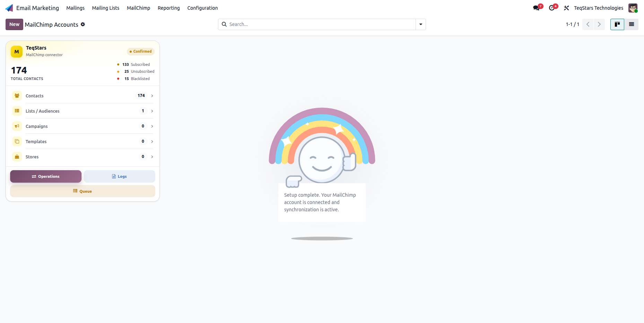Switch to Kanban view
The image size is (644, 323).
coord(617,24)
